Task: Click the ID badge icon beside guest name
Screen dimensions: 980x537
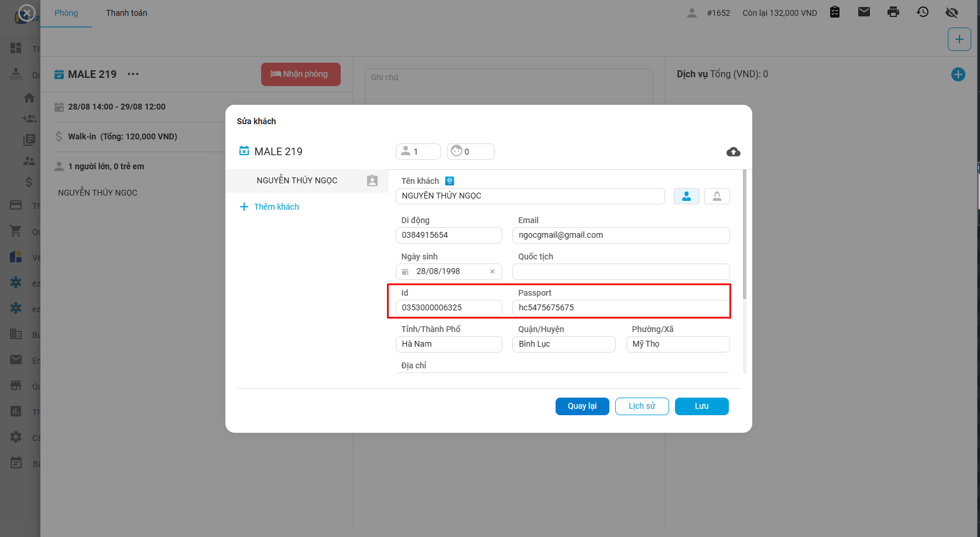Action: [372, 180]
